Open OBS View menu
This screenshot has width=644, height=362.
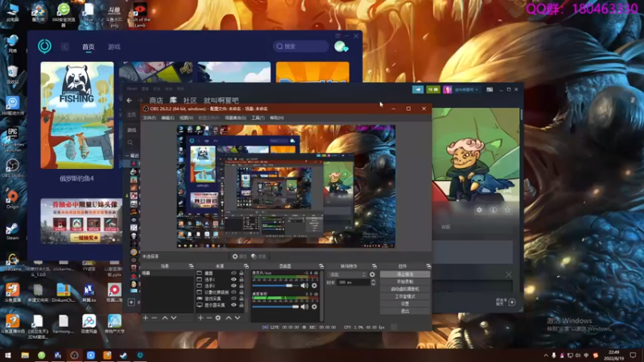coord(186,117)
